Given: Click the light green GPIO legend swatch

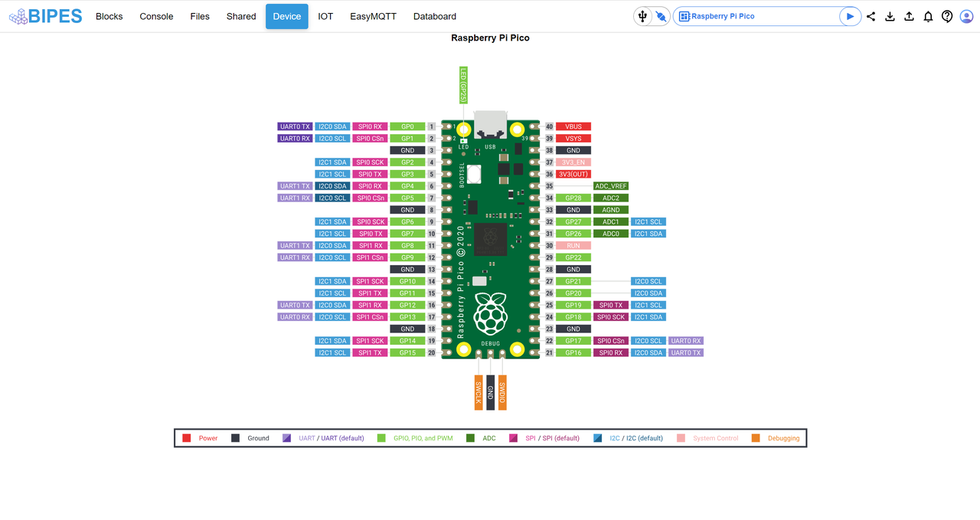Looking at the screenshot, I should click(381, 438).
